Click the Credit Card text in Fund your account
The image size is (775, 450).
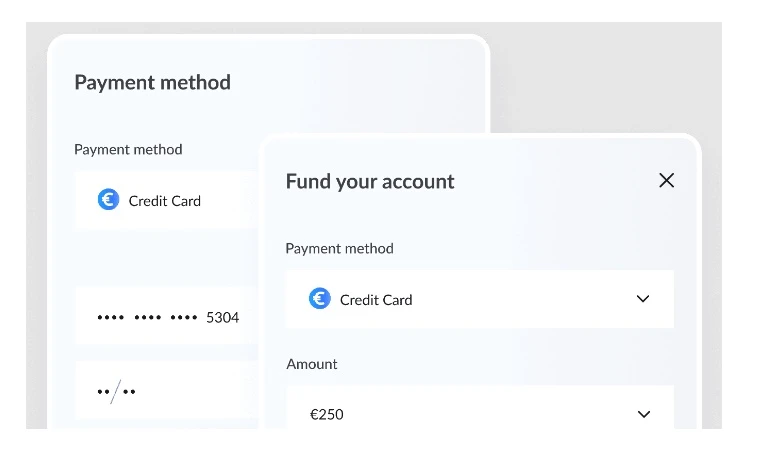(376, 300)
